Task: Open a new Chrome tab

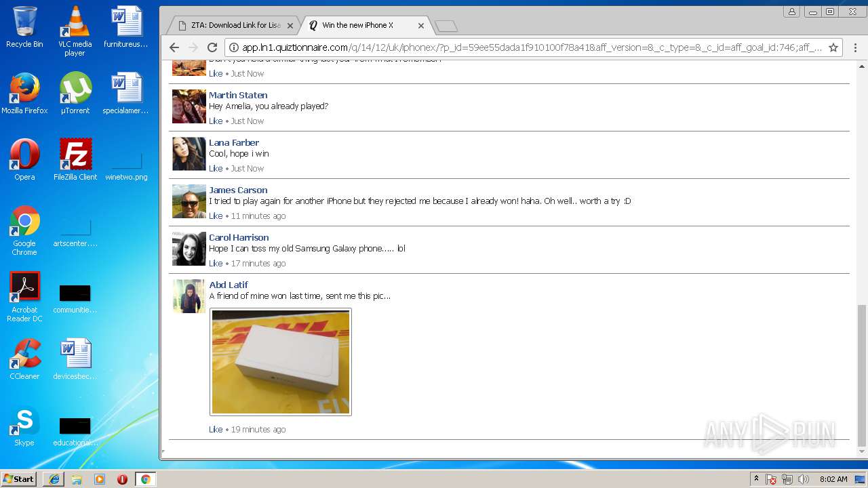Action: coord(446,26)
